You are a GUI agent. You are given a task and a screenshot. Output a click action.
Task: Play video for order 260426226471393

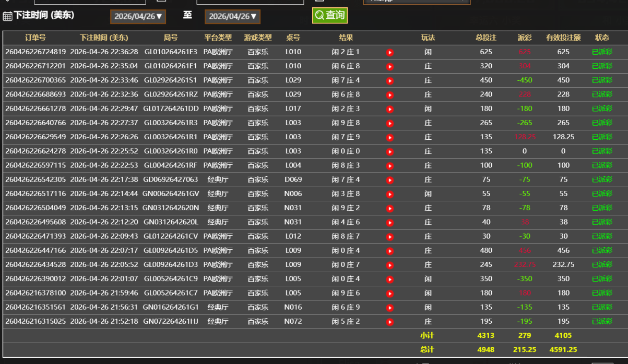pyautogui.click(x=389, y=237)
